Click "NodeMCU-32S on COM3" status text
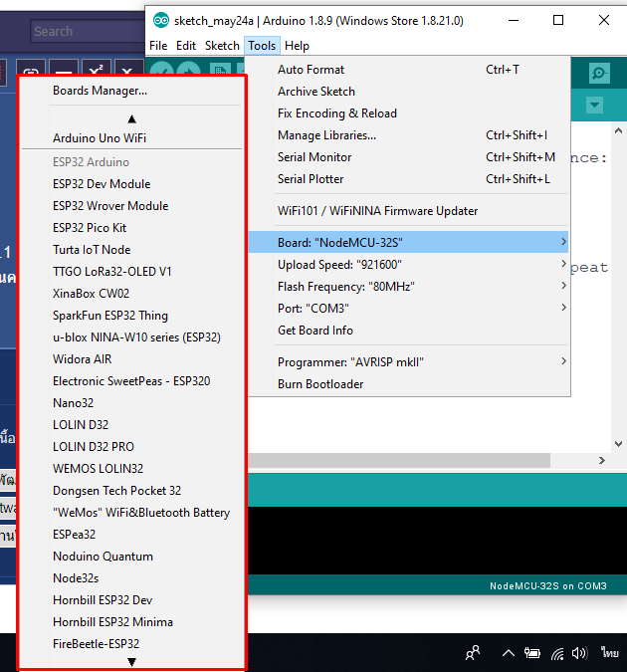The width and height of the screenshot is (627, 672). pyautogui.click(x=548, y=585)
